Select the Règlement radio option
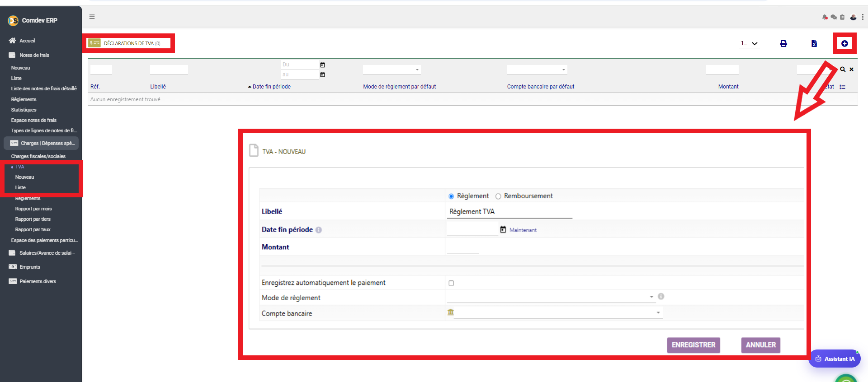The image size is (868, 382). [x=451, y=196]
